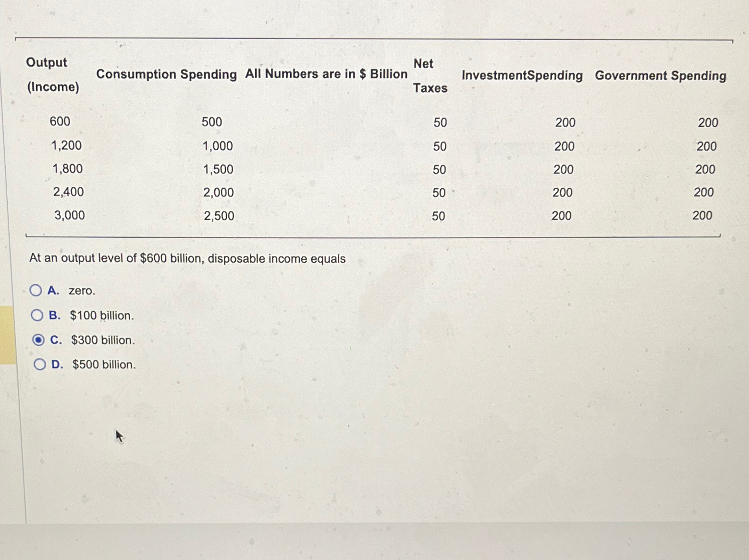Click the InvestmentSpending column header
Viewport: 749px width, 560px height.
tap(521, 76)
